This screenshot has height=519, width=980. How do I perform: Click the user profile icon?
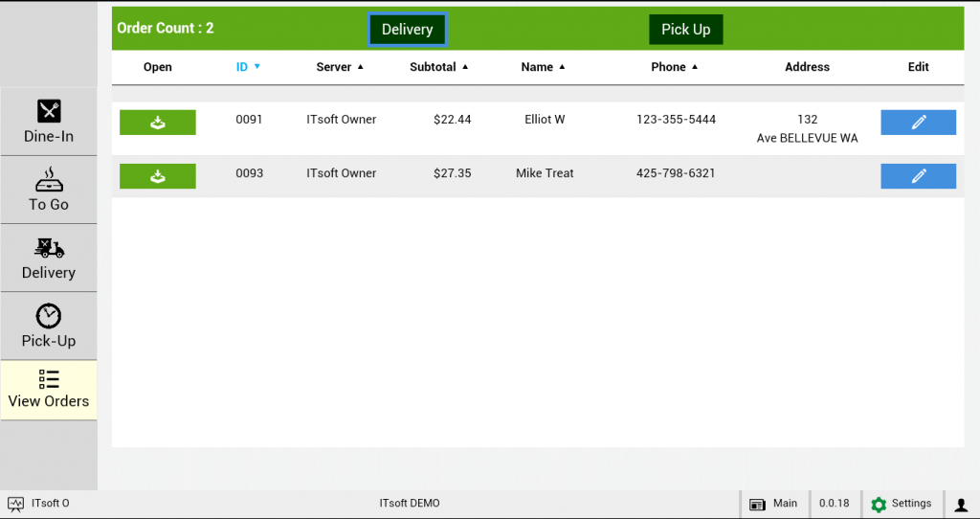(961, 504)
